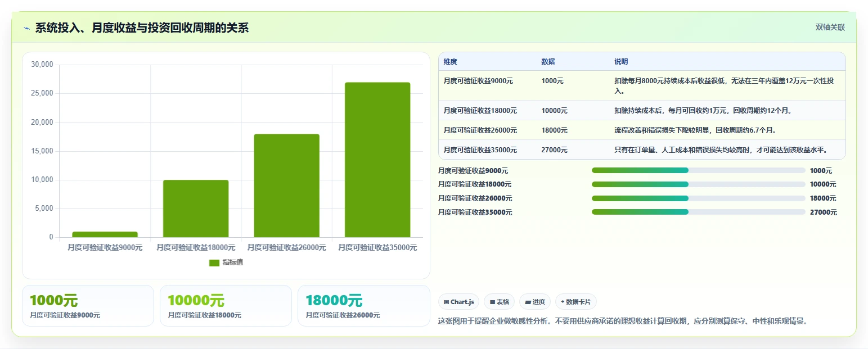The image size is (868, 349).
Task: Click progress list label 月度可验证收益35000元
Action: (475, 212)
